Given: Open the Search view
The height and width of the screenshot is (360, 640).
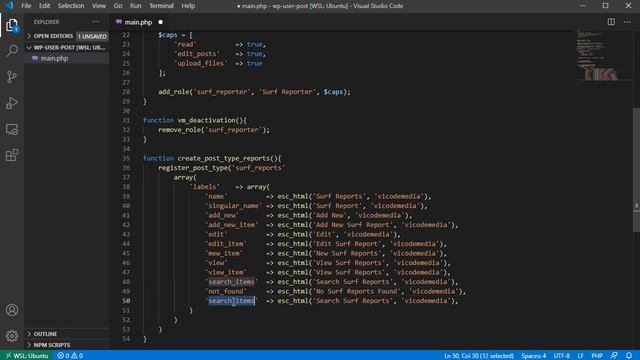Looking at the screenshot, I should pos(12,51).
